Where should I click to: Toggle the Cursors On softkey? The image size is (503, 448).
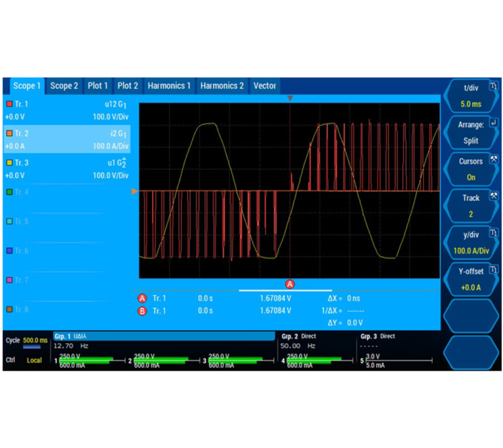(x=471, y=169)
